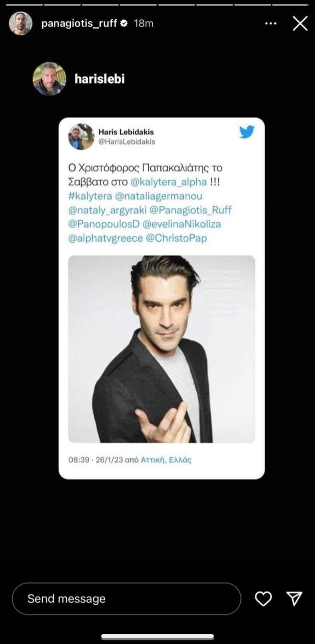Image resolution: width=315 pixels, height=644 pixels.
Task: Tap the Αττική, Ελλάς location link
Action: [166, 460]
